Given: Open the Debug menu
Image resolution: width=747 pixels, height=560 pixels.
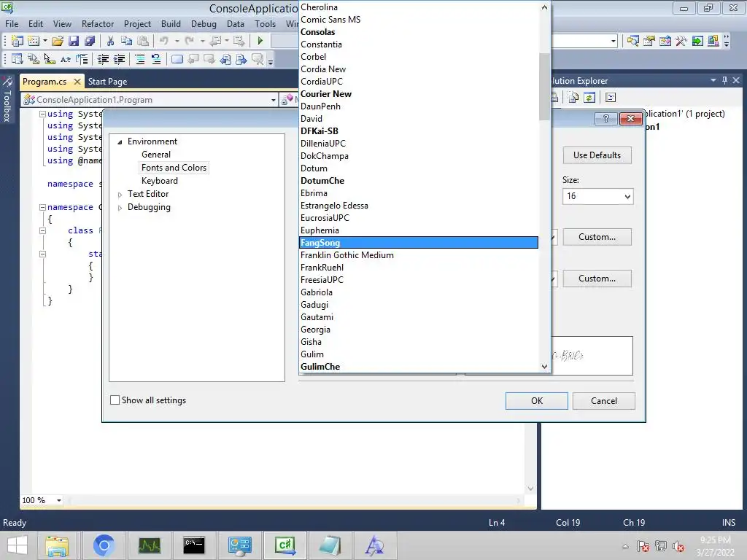Looking at the screenshot, I should pyautogui.click(x=204, y=24).
